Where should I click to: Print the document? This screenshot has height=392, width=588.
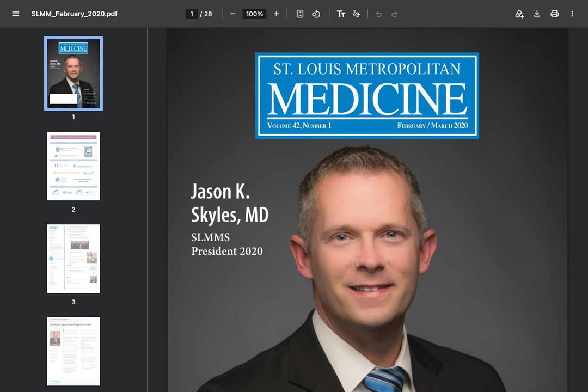[555, 14]
